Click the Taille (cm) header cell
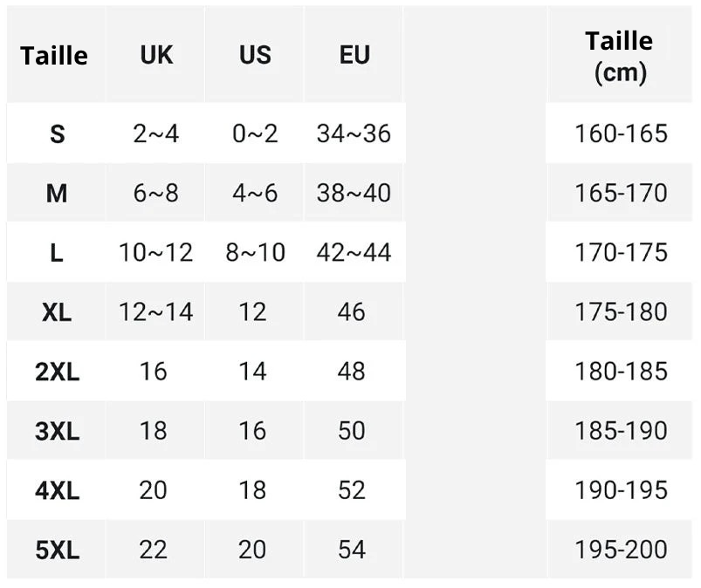This screenshot has width=701, height=588. click(x=620, y=56)
